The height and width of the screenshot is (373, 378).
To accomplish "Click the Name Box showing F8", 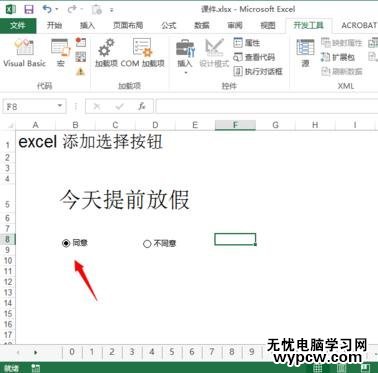I will point(30,107).
